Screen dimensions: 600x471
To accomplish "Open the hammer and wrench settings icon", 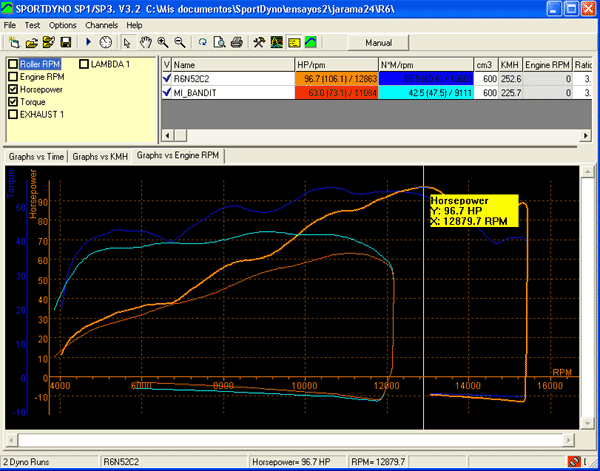I will coord(259,42).
